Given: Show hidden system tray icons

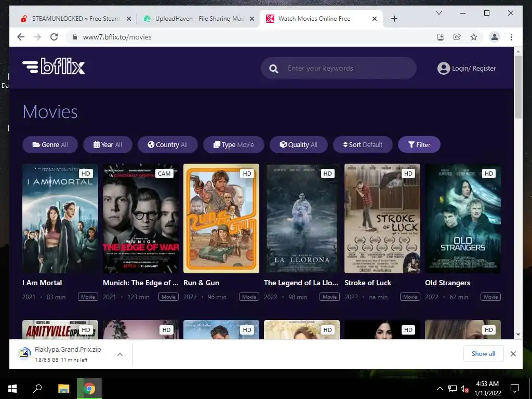Looking at the screenshot, I should point(440,389).
